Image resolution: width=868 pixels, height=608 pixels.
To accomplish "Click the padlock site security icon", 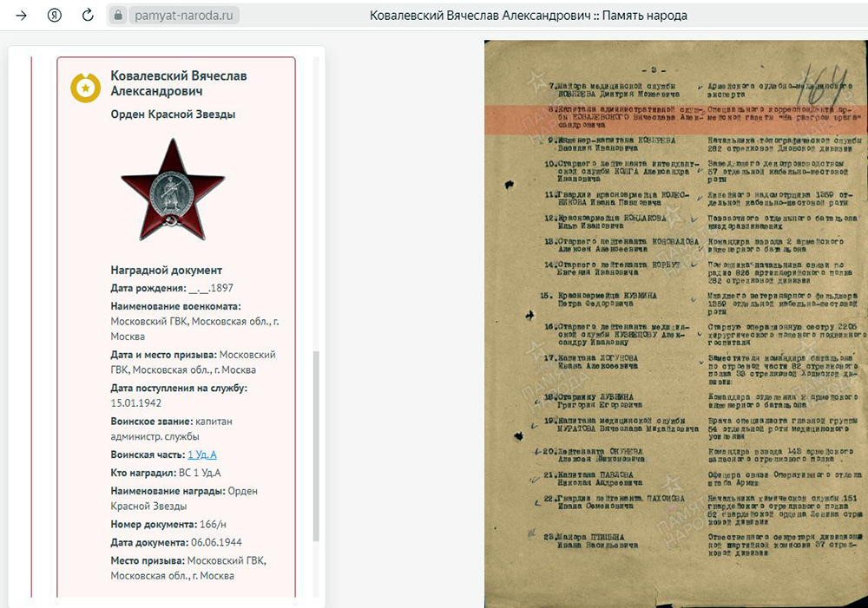I will [118, 16].
